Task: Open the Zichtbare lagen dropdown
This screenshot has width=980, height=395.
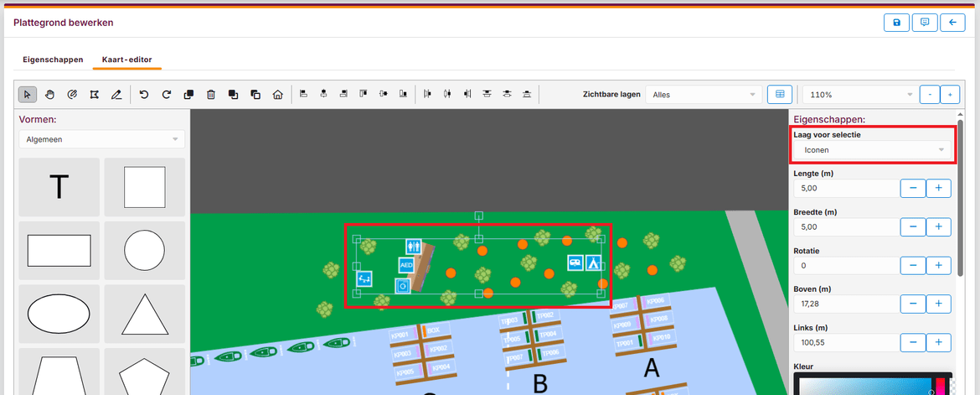Action: 705,95
